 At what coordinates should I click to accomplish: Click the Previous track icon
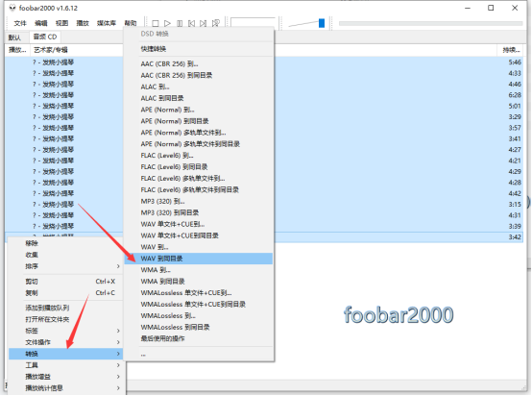pyautogui.click(x=191, y=23)
